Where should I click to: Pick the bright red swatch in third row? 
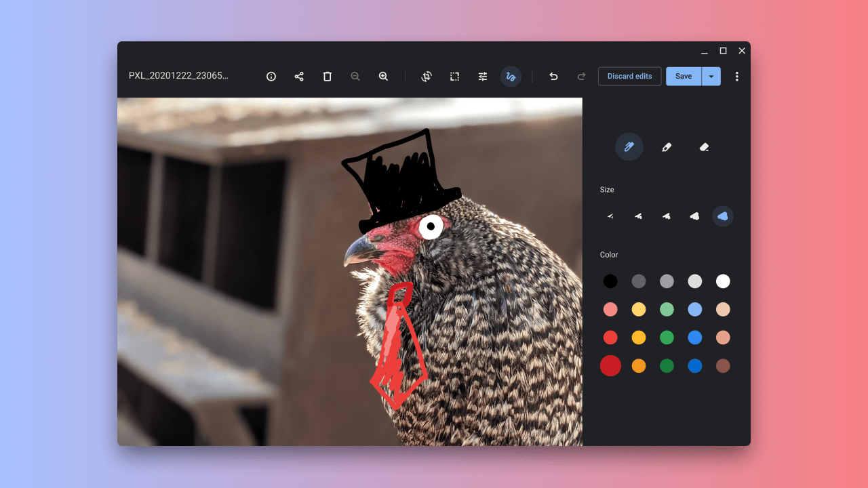[x=610, y=338]
